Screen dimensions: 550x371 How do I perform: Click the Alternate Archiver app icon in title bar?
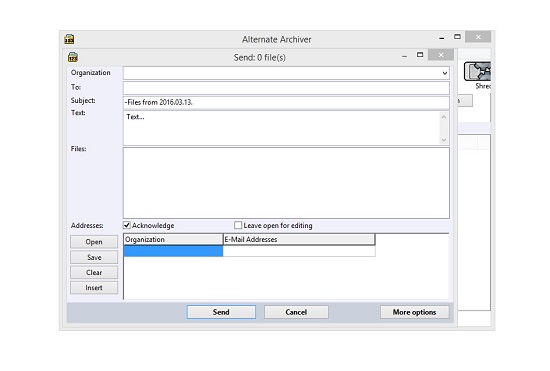pyautogui.click(x=69, y=39)
